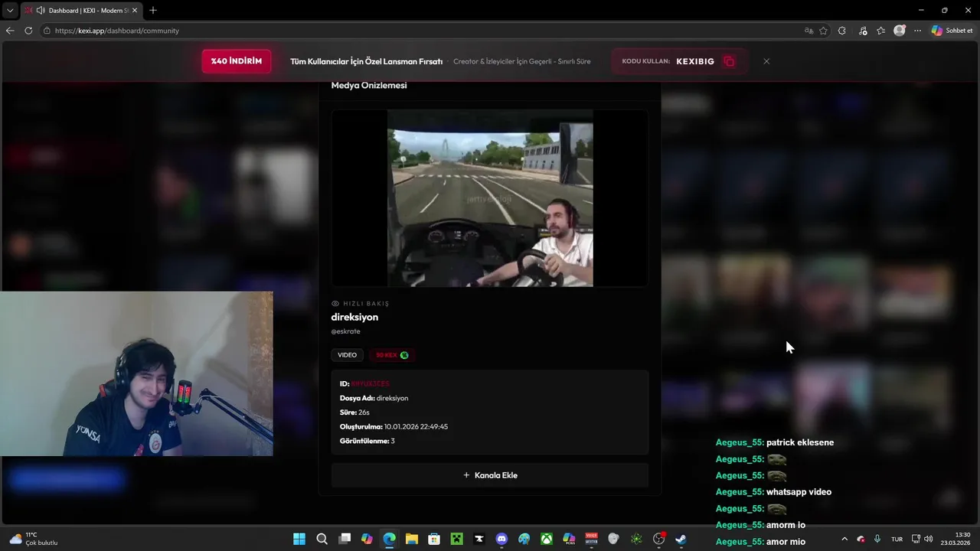Click the %40 İNDİRİM badge
This screenshot has width=980, height=551.
click(x=237, y=61)
